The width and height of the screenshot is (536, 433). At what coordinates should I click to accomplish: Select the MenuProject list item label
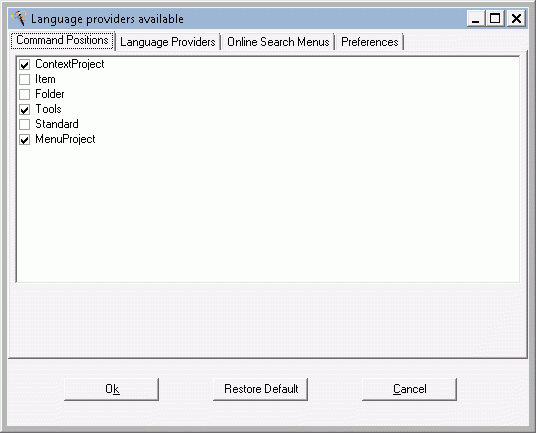pos(65,139)
